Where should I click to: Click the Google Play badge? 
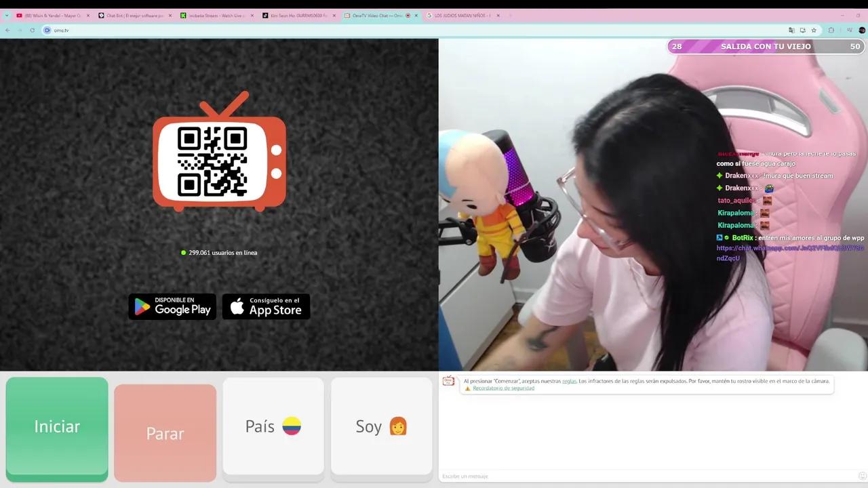172,306
